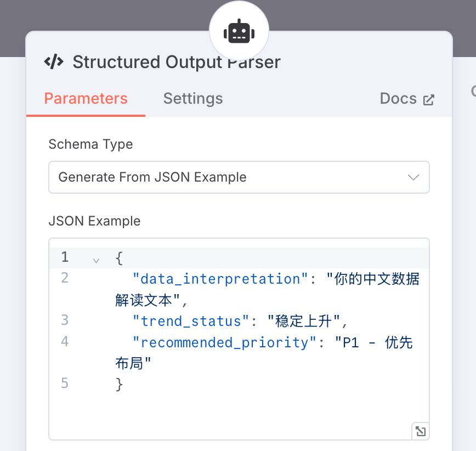476x451 pixels.
Task: Click line number 5 in the editor gutter
Action: tap(65, 384)
